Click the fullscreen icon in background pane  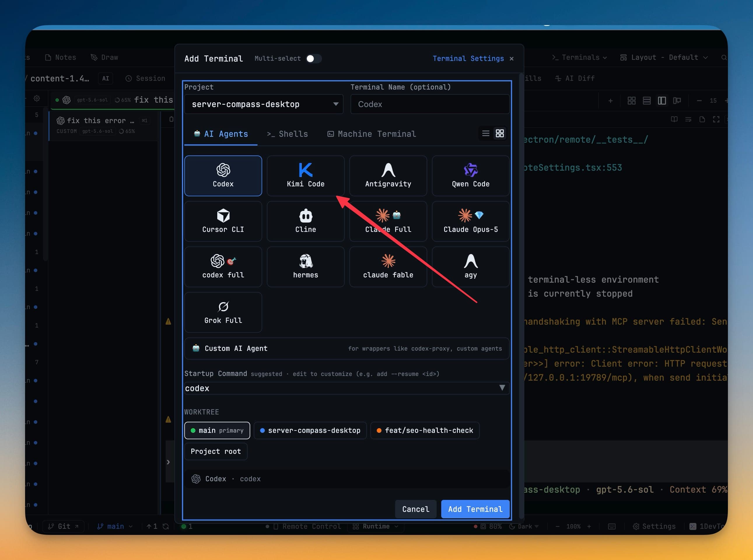pyautogui.click(x=716, y=119)
